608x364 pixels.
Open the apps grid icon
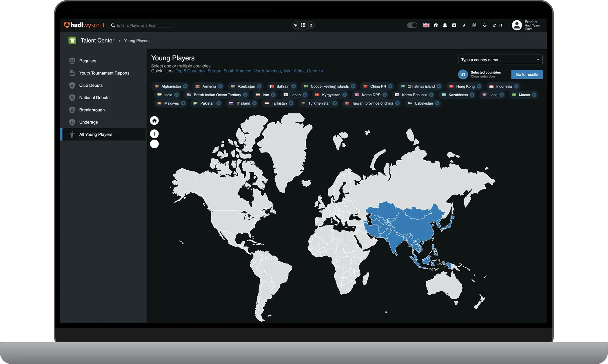click(303, 25)
